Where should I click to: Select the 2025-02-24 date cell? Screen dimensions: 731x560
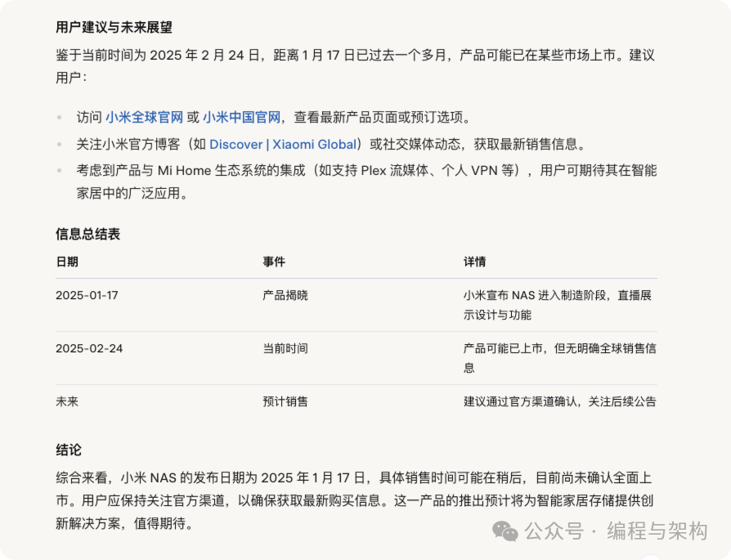click(89, 348)
